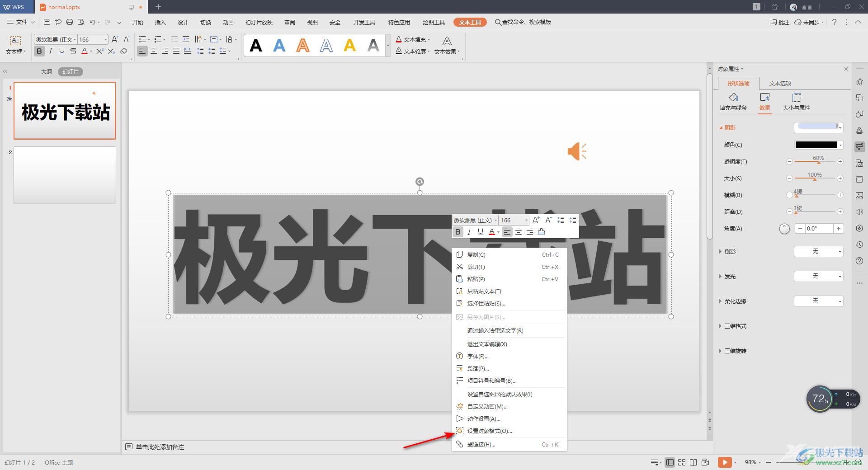
Task: Switch to 文本选项 tab in properties
Action: [x=780, y=83]
